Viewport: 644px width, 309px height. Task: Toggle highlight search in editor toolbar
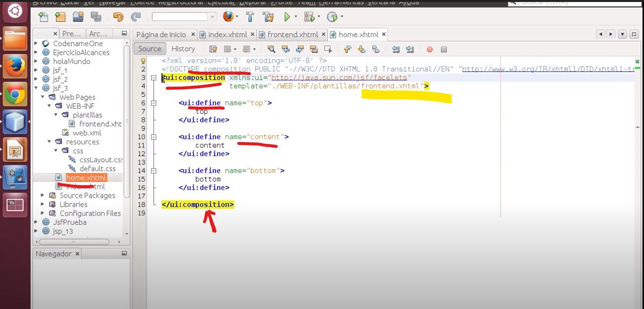(x=314, y=49)
